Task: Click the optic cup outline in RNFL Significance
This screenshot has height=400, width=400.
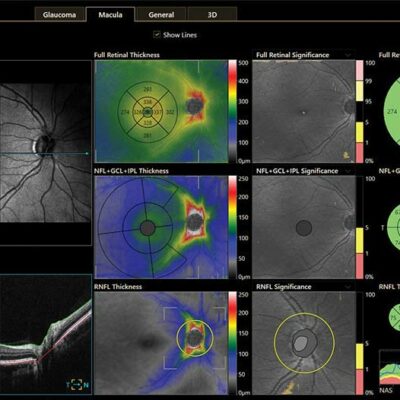Action: tap(301, 343)
